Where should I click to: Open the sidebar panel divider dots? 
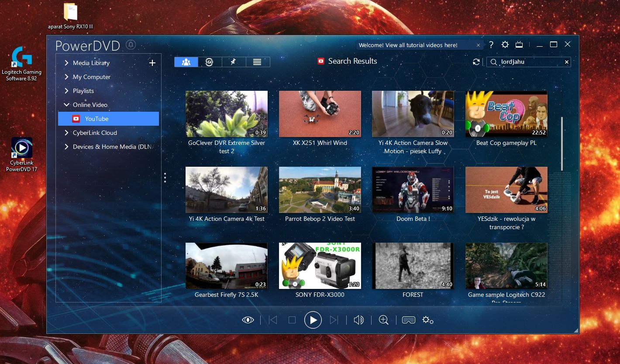(165, 178)
